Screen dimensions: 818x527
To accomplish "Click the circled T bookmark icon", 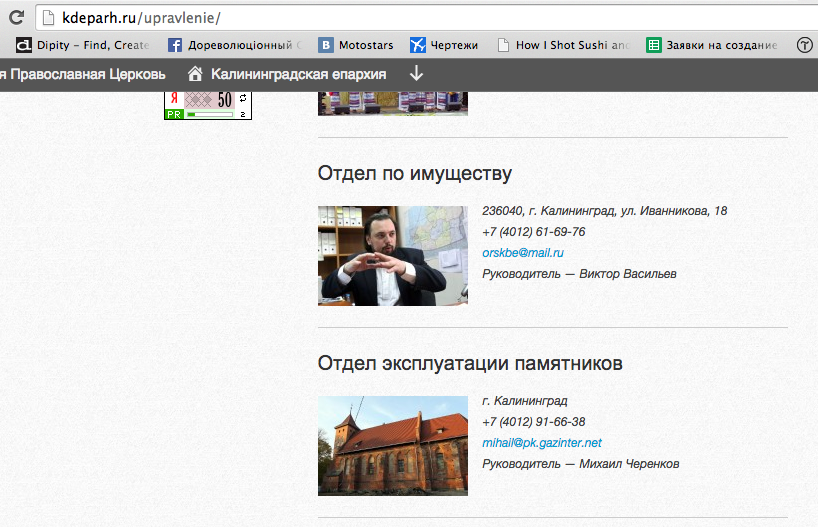I will tap(804, 45).
